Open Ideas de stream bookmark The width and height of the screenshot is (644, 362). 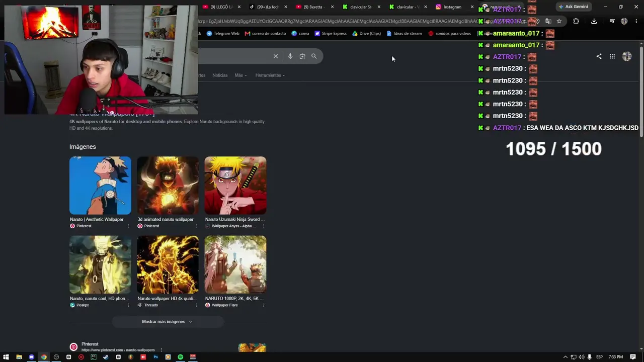(405, 34)
